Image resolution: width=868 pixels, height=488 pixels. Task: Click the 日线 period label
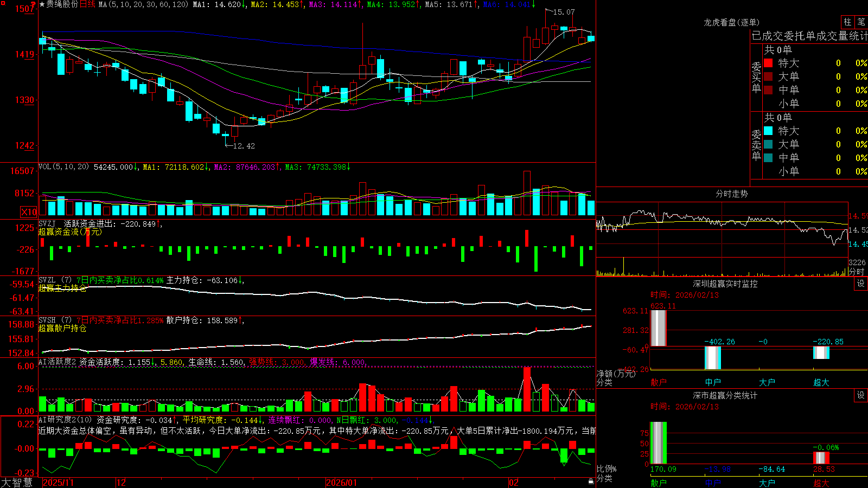[x=87, y=4]
